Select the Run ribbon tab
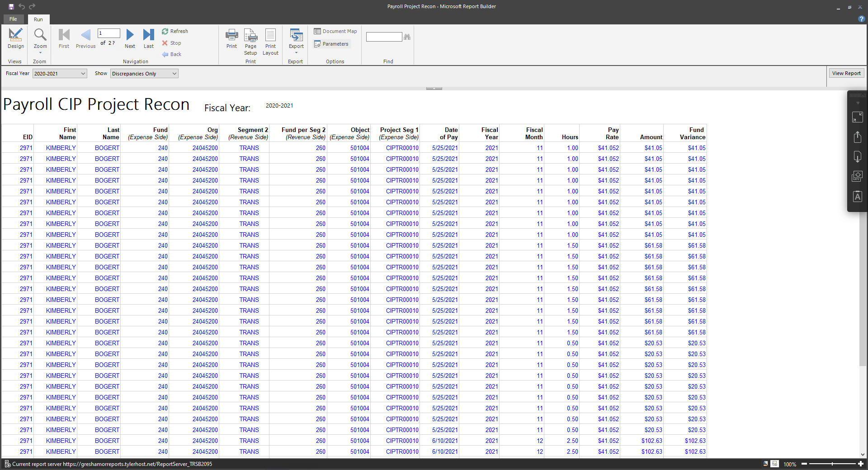Viewport: 868px width, 470px height. [x=38, y=19]
